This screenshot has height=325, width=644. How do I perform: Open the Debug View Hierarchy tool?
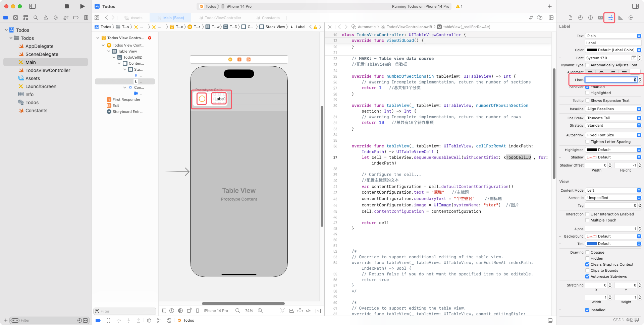point(149,320)
